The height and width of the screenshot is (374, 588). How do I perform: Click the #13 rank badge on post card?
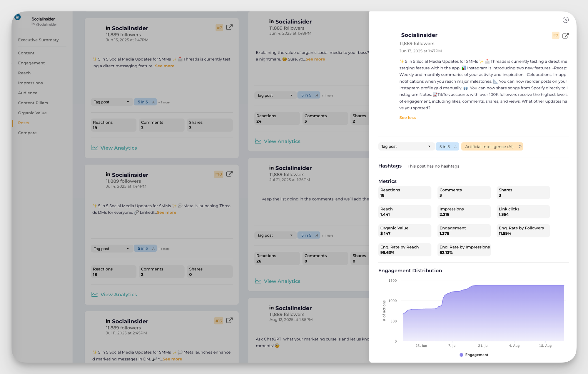(x=218, y=321)
